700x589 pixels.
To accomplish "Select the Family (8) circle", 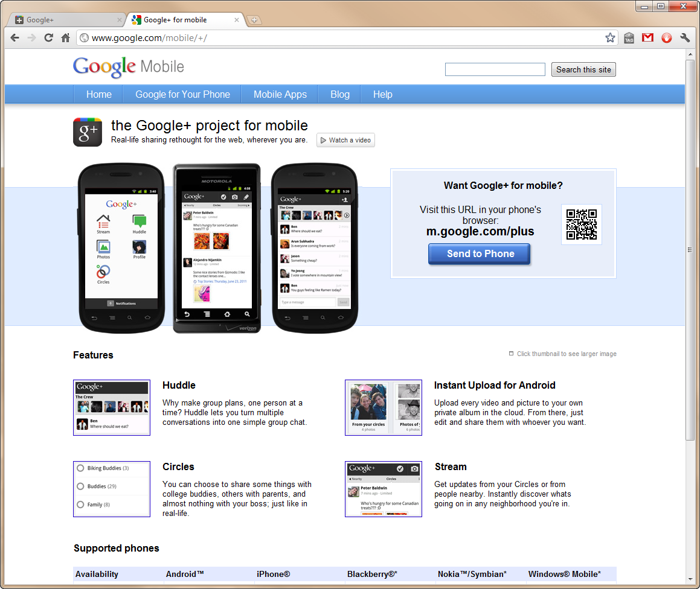I will tap(79, 505).
